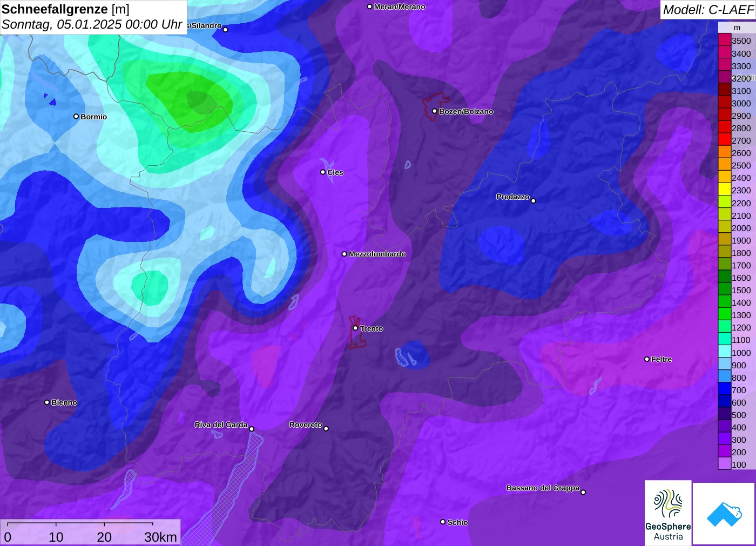
Task: Select the Bormio city marker dot
Action: click(x=76, y=117)
